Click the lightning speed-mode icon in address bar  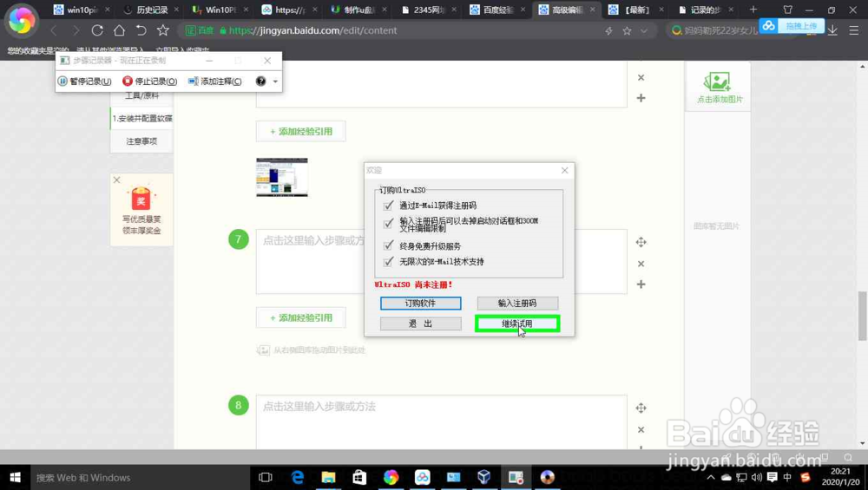[609, 31]
